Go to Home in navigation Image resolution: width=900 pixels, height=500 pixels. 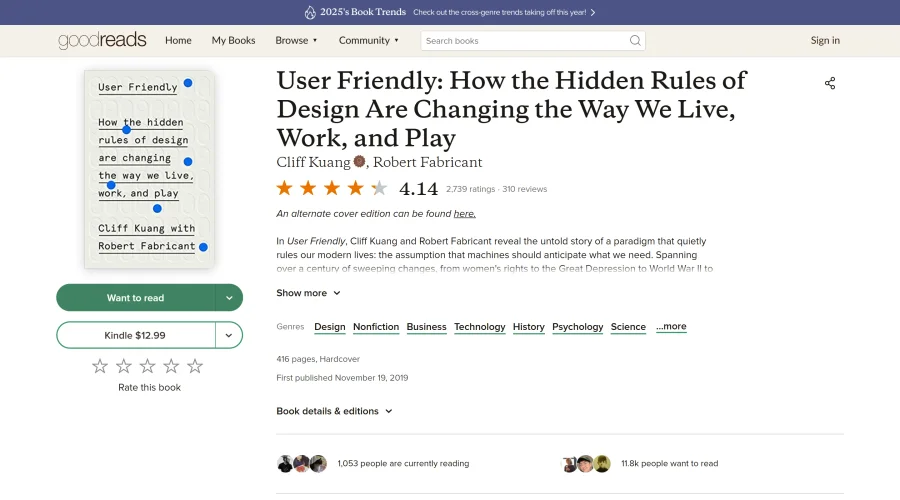(179, 40)
